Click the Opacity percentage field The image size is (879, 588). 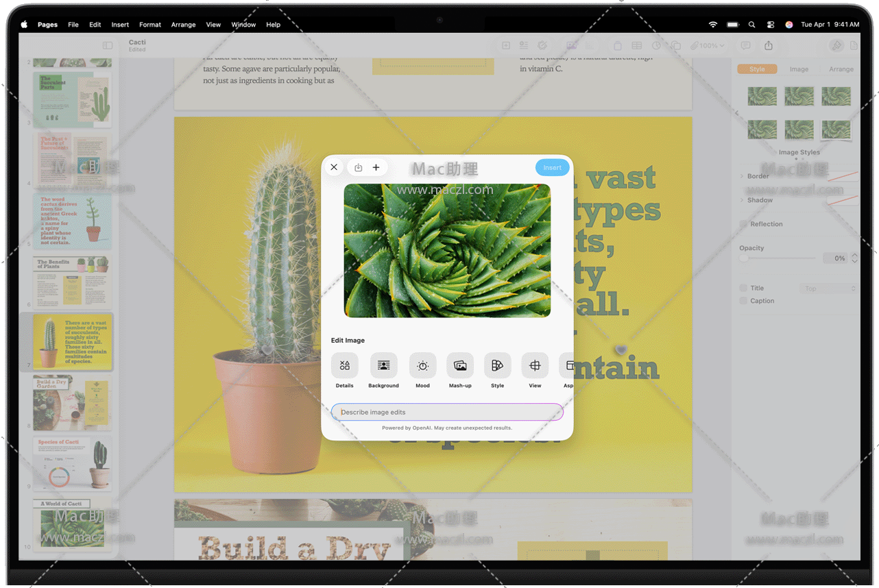tap(835, 258)
